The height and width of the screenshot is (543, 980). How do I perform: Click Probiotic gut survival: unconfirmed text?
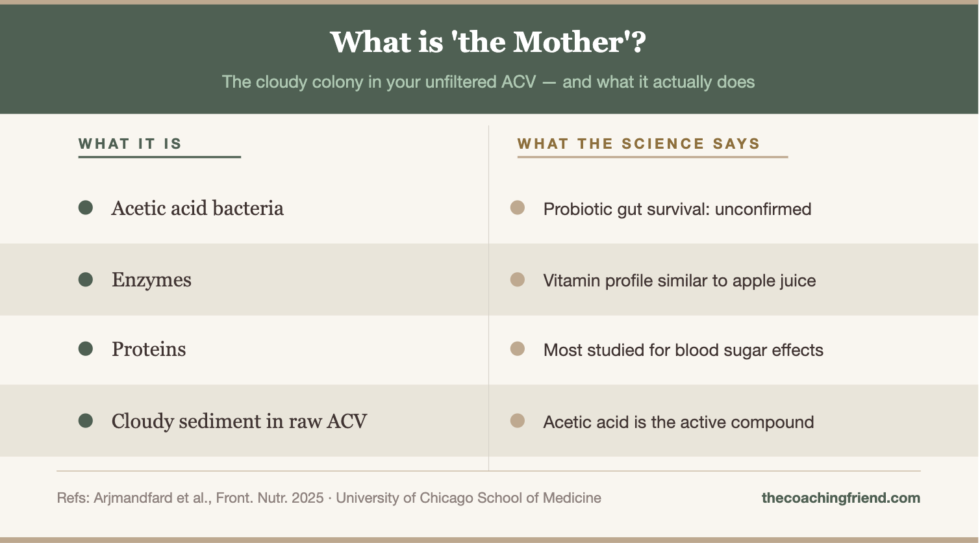677,209
